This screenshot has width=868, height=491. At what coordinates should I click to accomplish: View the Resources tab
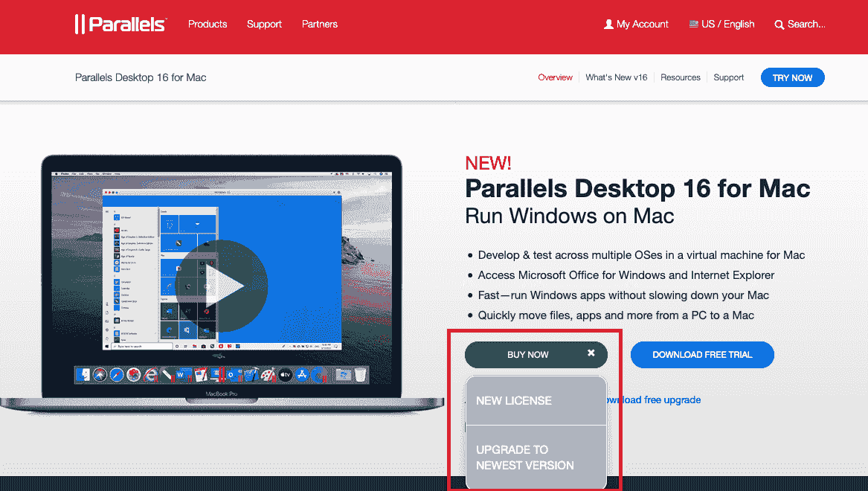click(x=680, y=77)
